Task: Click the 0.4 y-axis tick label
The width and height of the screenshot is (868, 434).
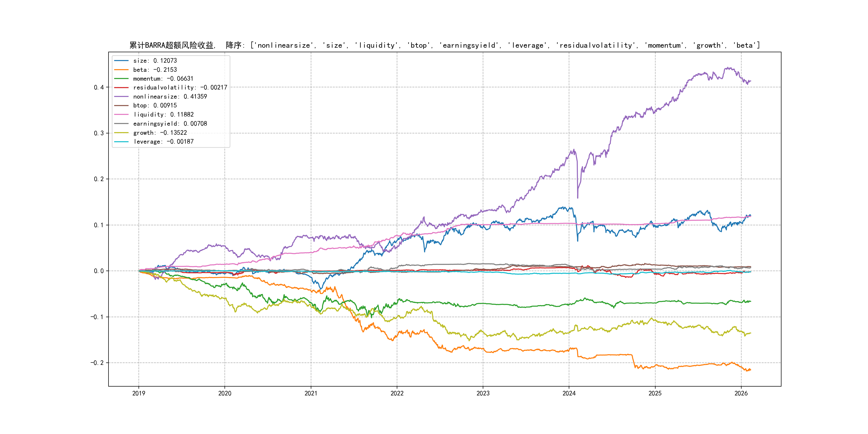Action: (x=99, y=87)
